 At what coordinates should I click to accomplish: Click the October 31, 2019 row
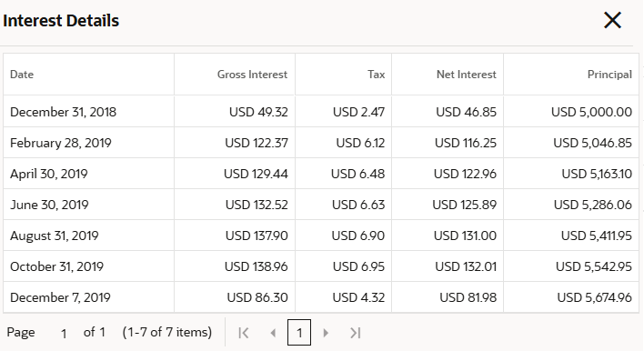point(321,266)
